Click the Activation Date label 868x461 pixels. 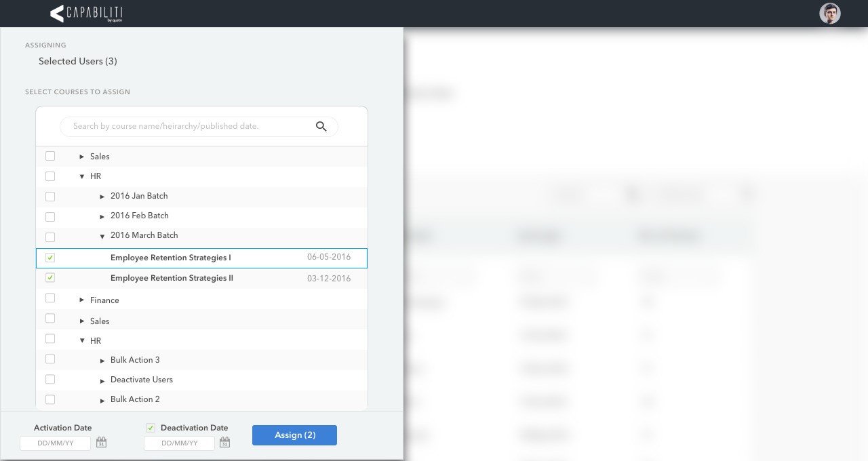[x=63, y=428]
